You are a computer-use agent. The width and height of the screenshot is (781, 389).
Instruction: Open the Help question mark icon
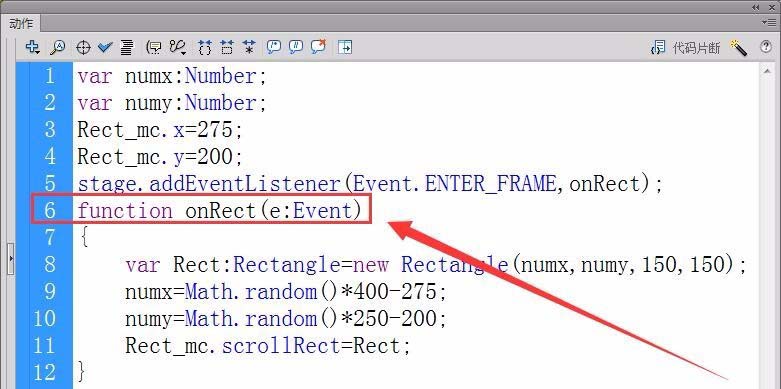(766, 47)
